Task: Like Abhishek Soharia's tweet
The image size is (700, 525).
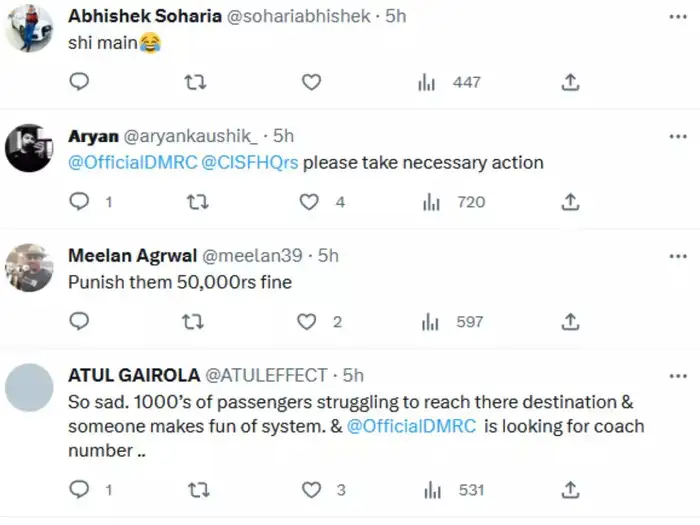Action: [311, 82]
